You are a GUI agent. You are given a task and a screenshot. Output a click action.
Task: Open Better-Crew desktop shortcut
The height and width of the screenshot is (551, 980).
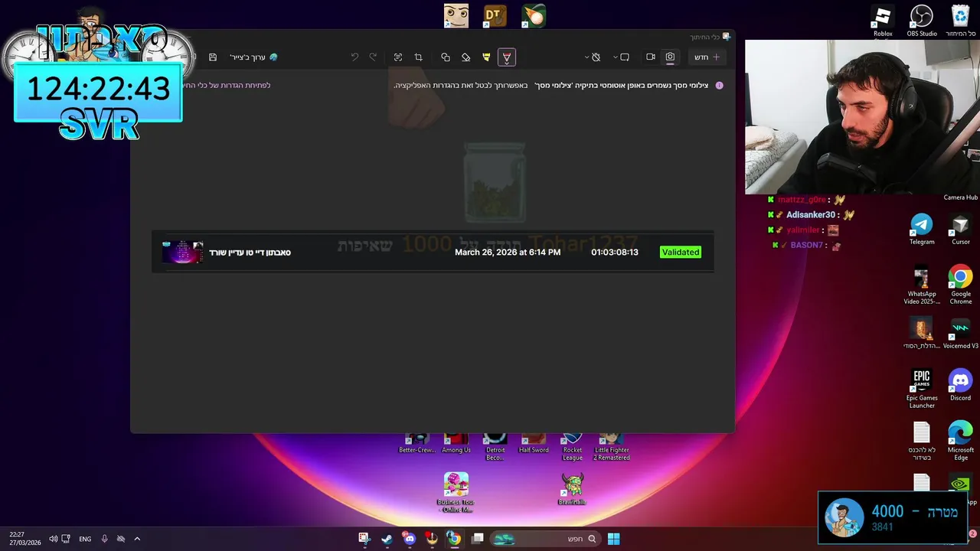tap(417, 444)
